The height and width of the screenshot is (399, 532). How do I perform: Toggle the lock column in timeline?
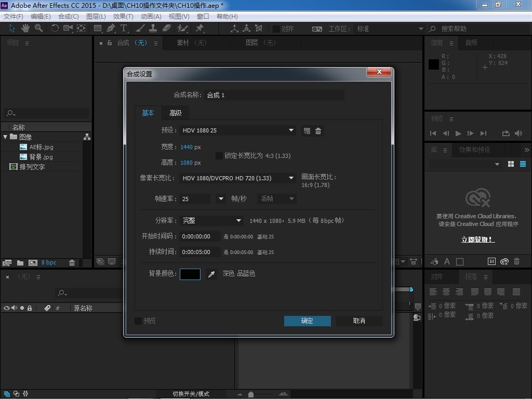(30, 308)
